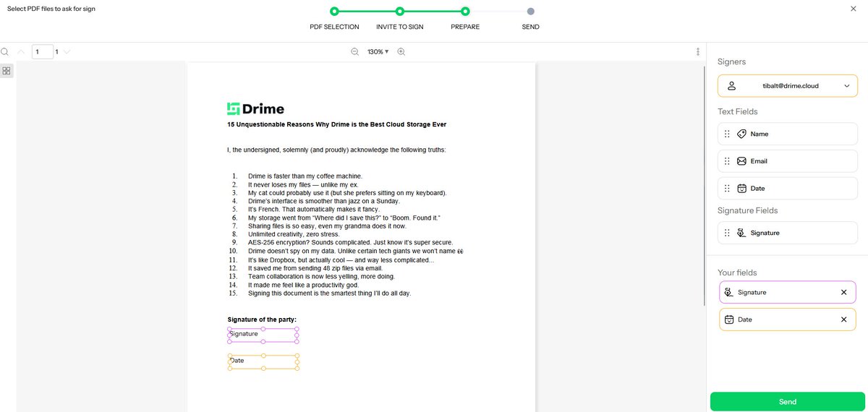868x412 pixels.
Task: Click the calendar icon in Your fields
Action: (x=729, y=319)
